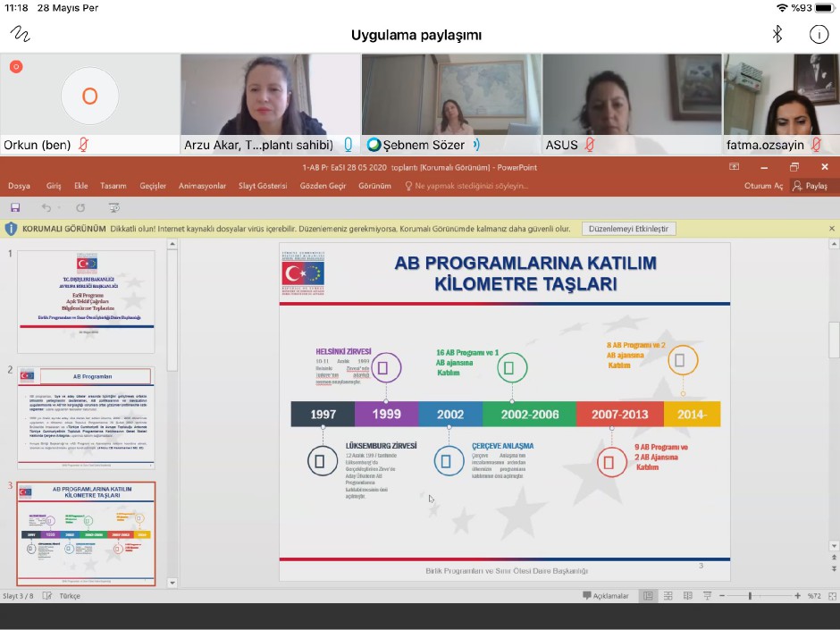Tap the annotation squiggle icon
840x630 pixels.
[x=20, y=35]
